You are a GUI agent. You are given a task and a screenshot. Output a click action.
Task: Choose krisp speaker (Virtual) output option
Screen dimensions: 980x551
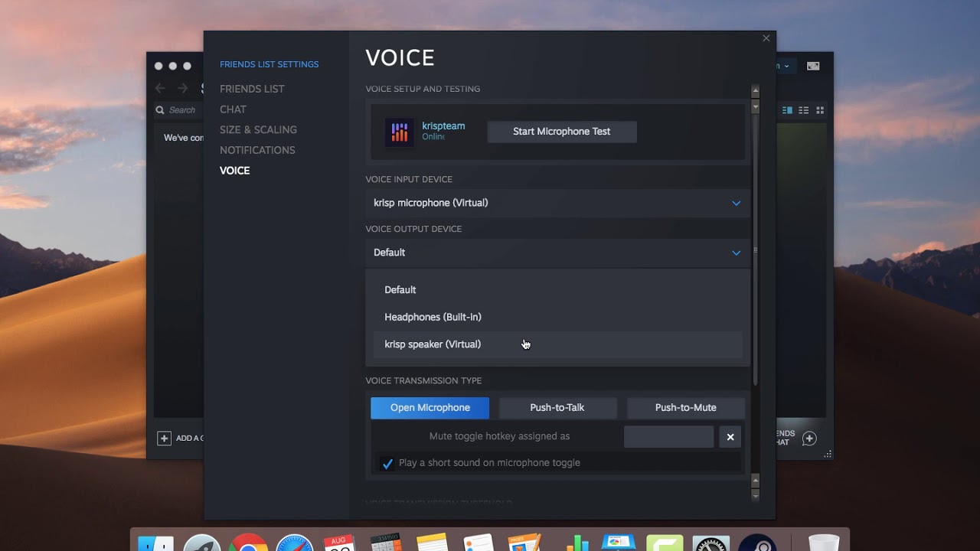557,344
